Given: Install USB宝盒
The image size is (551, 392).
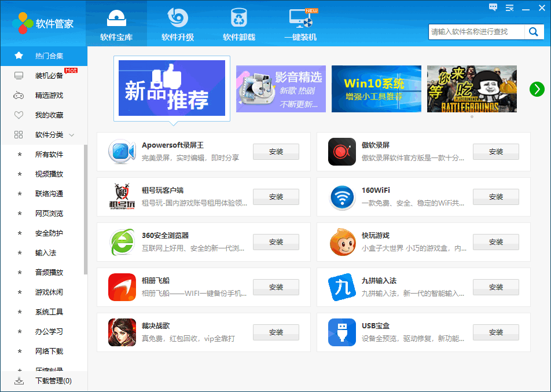Looking at the screenshot, I should [x=496, y=332].
